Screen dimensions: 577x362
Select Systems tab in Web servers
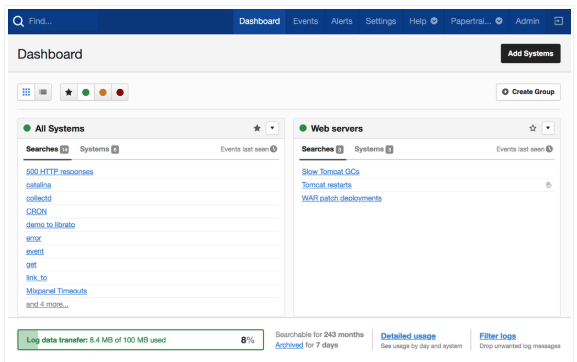[x=374, y=149]
